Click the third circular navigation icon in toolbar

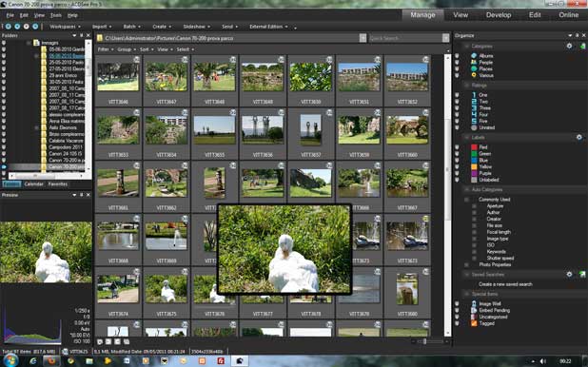click(27, 27)
